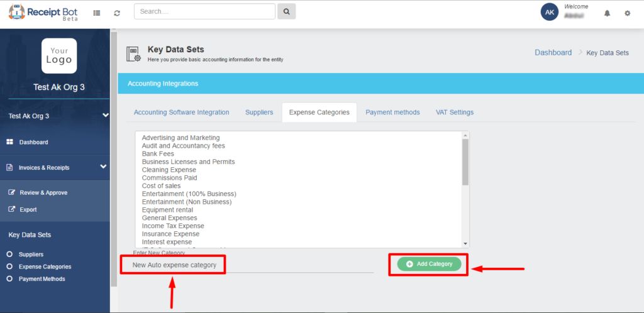Screen dimensions: 644x313
Task: Open Payment Methods in the sidebar
Action: 42,279
